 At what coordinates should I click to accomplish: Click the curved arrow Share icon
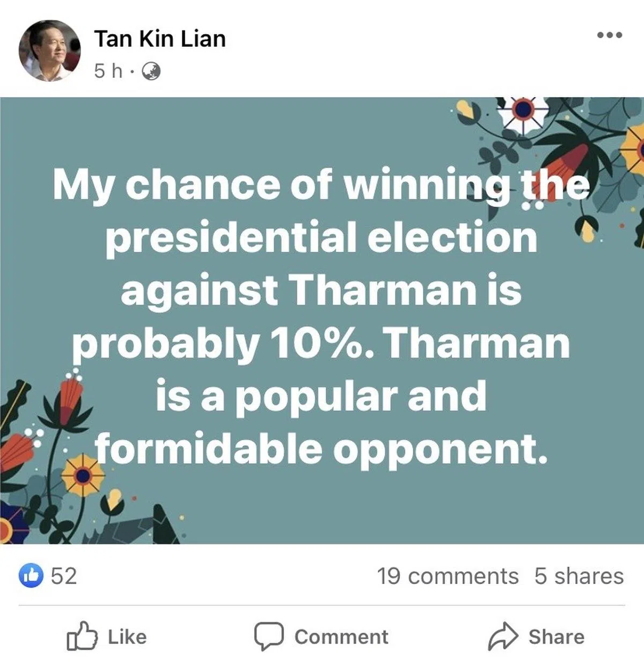(x=502, y=636)
